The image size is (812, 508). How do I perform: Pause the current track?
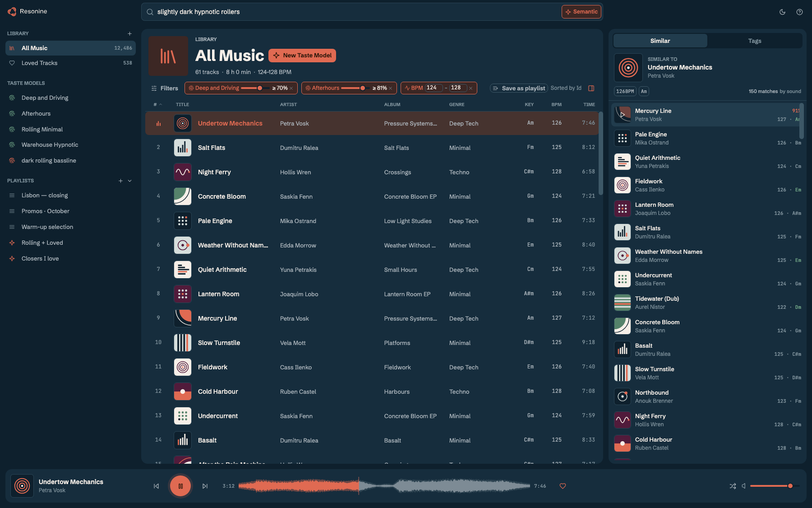[180, 486]
